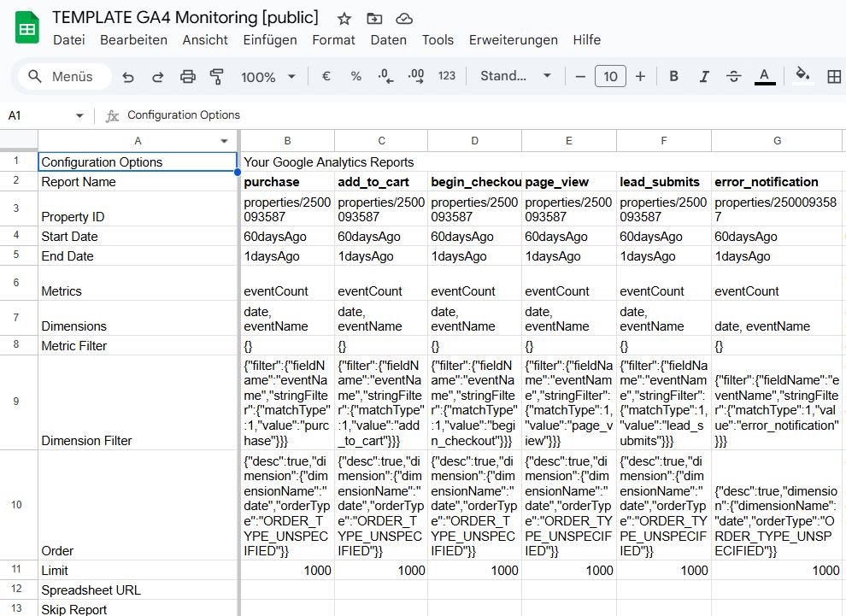Select the print icon

pos(187,76)
